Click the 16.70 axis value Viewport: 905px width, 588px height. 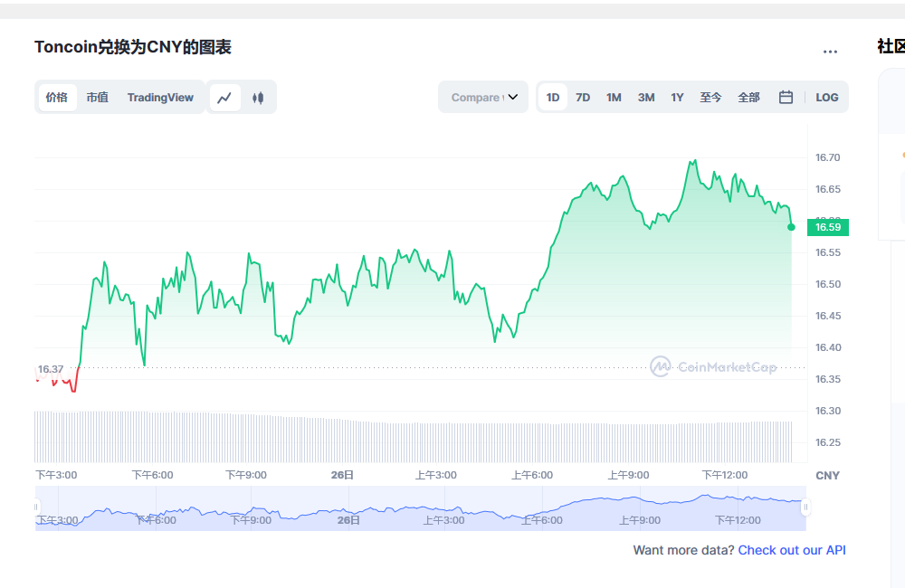pyautogui.click(x=827, y=157)
